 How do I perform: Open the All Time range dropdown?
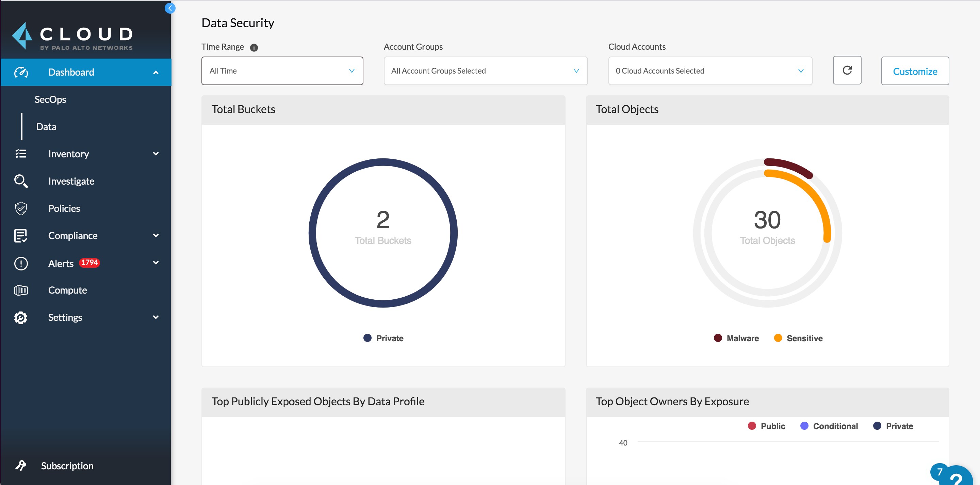(281, 71)
